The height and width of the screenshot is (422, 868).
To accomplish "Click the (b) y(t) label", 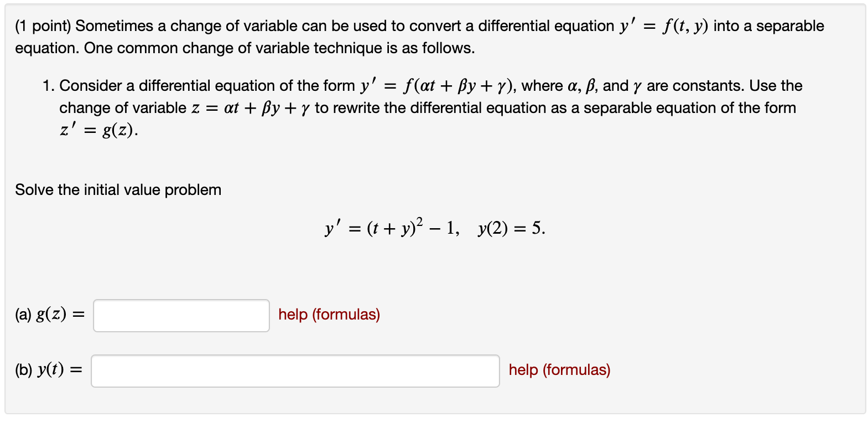I will point(49,370).
